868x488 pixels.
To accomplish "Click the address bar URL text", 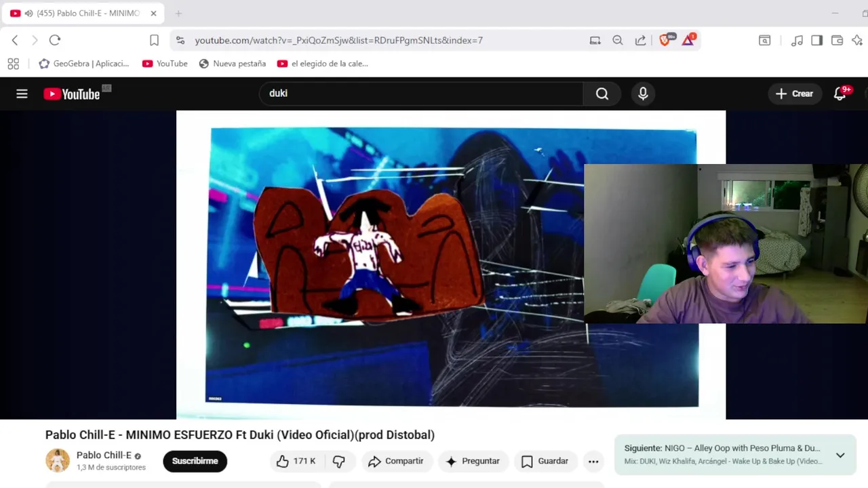I will click(x=339, y=41).
